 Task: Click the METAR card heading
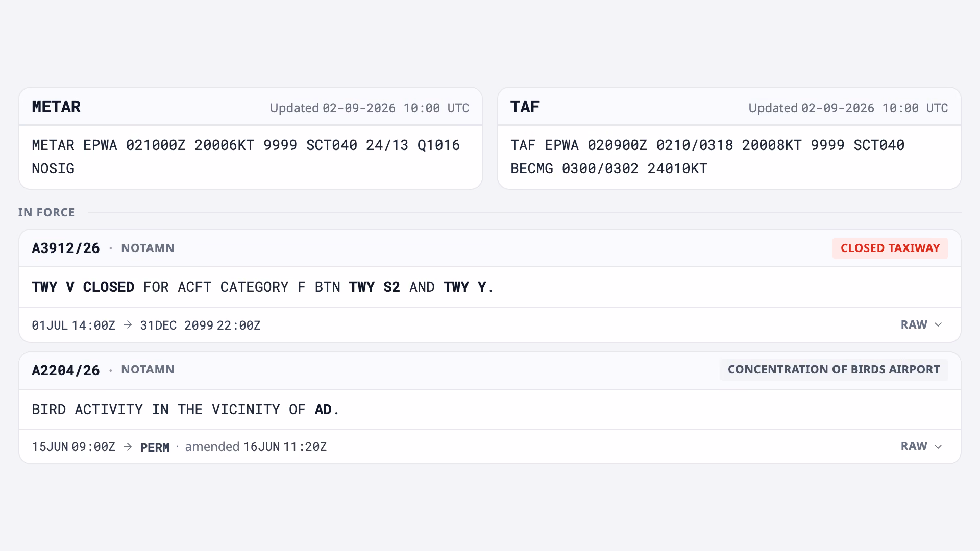click(x=56, y=107)
